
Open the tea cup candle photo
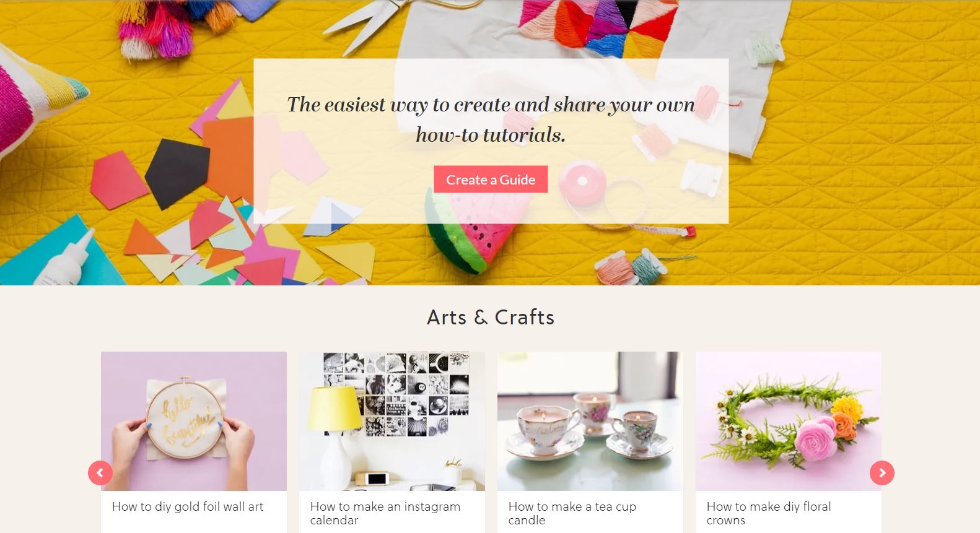point(590,421)
